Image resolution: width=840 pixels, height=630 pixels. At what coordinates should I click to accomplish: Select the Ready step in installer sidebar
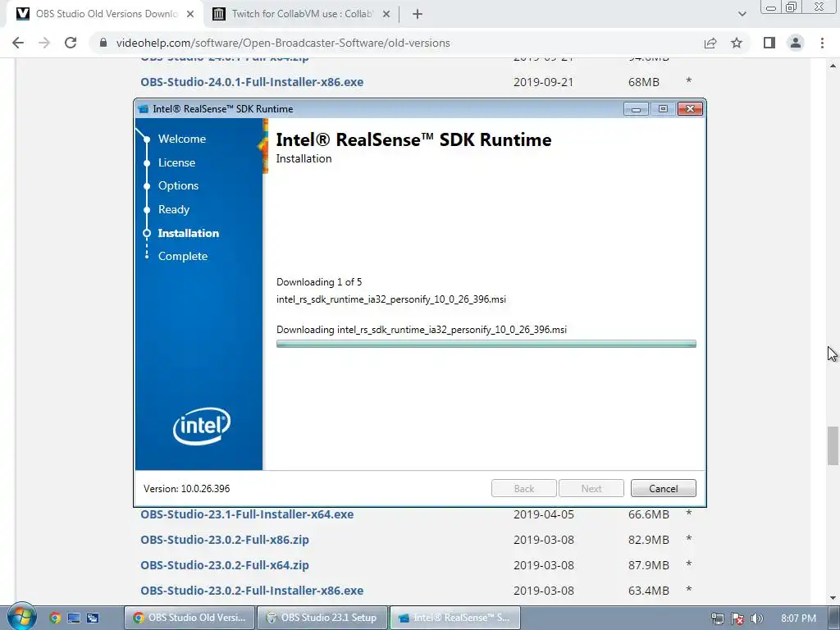(174, 209)
